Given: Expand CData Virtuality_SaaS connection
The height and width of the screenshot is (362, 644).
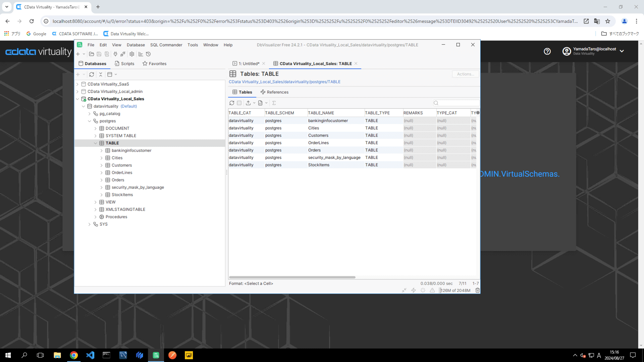Looking at the screenshot, I should coord(77,84).
